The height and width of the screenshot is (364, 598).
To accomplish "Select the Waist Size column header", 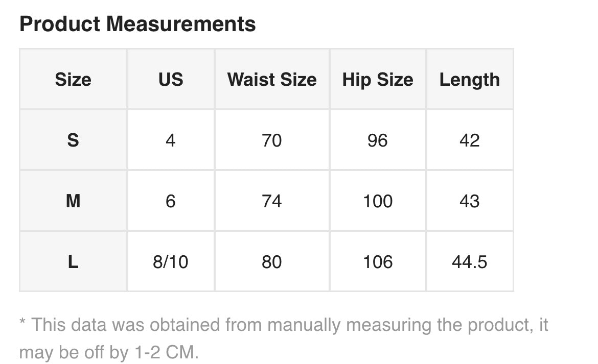I will tap(272, 80).
